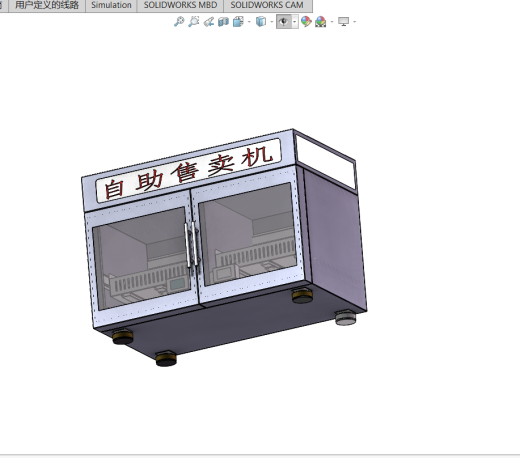520x458 pixels.
Task: Open the Apply Scene dropdown arrow
Action: pos(332,22)
